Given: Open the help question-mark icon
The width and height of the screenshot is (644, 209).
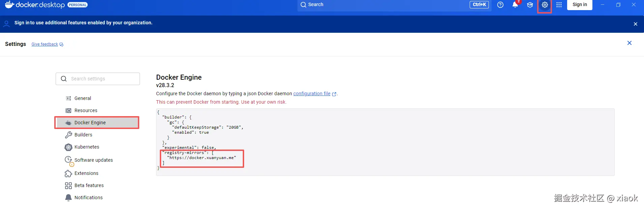Looking at the screenshot, I should (500, 5).
